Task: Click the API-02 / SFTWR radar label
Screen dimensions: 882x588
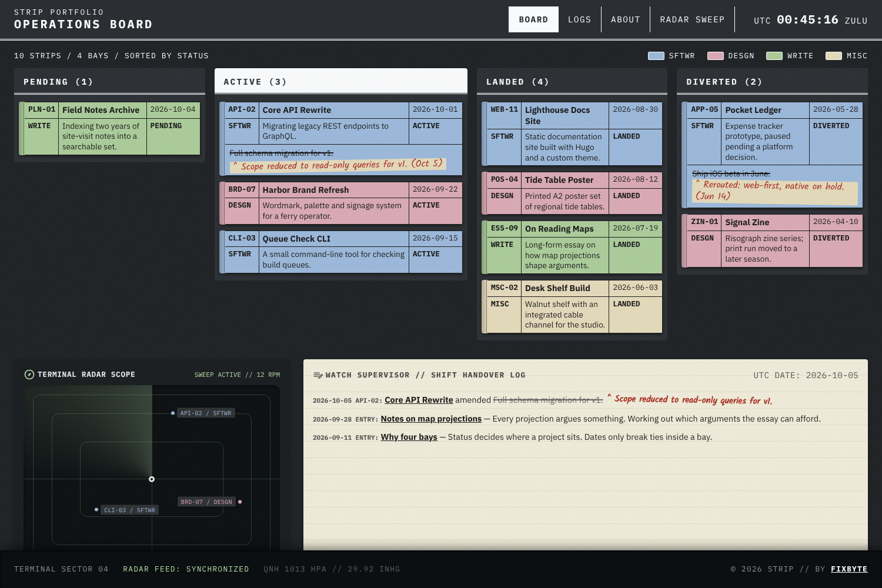Action: point(206,413)
